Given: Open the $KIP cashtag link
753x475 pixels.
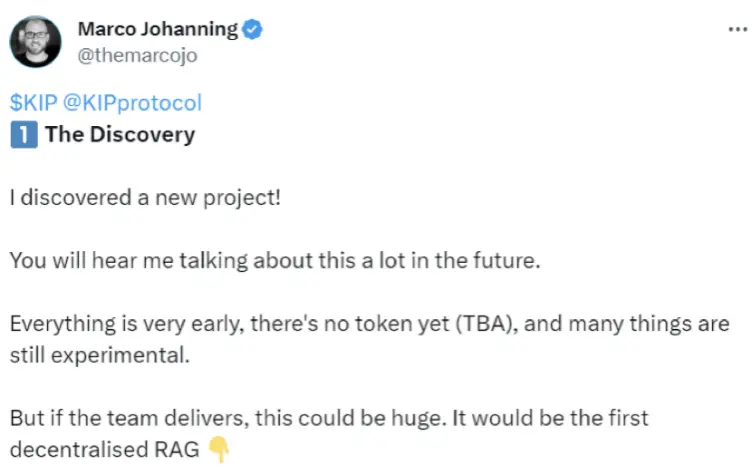Looking at the screenshot, I should pyautogui.click(x=34, y=103).
